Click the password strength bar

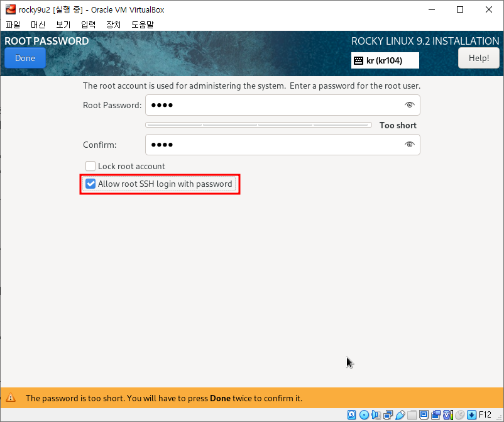[258, 125]
